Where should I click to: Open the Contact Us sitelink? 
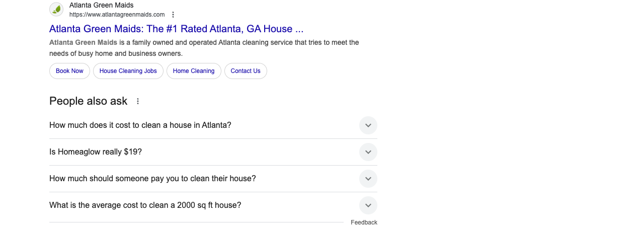tap(246, 71)
